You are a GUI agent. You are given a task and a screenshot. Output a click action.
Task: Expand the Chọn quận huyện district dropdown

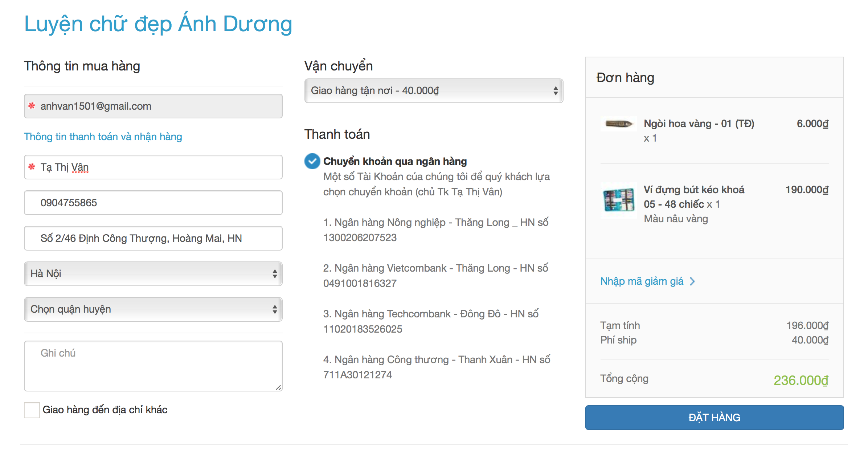coord(153,309)
